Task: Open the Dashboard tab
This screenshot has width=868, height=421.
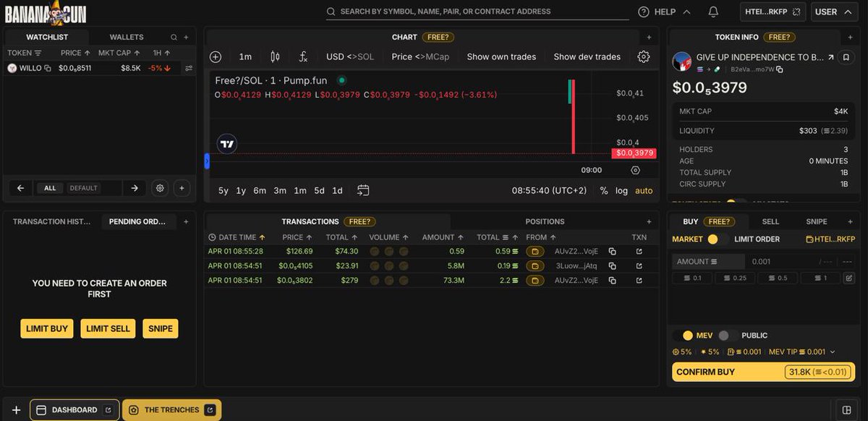Action: (75, 410)
